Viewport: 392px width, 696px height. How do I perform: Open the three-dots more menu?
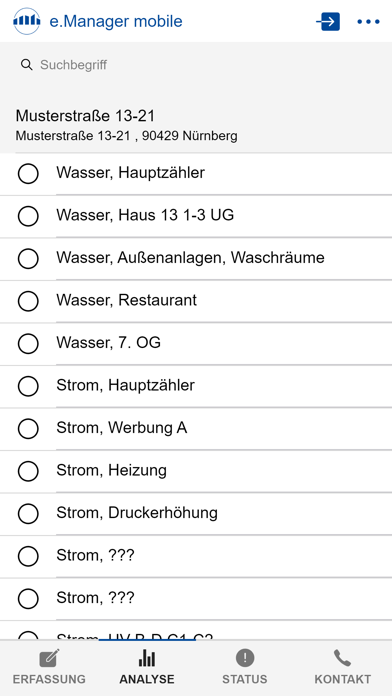(x=368, y=21)
